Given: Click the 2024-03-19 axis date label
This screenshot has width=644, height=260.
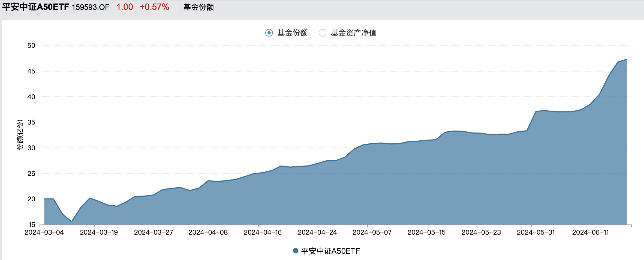Looking at the screenshot, I should [x=99, y=232].
